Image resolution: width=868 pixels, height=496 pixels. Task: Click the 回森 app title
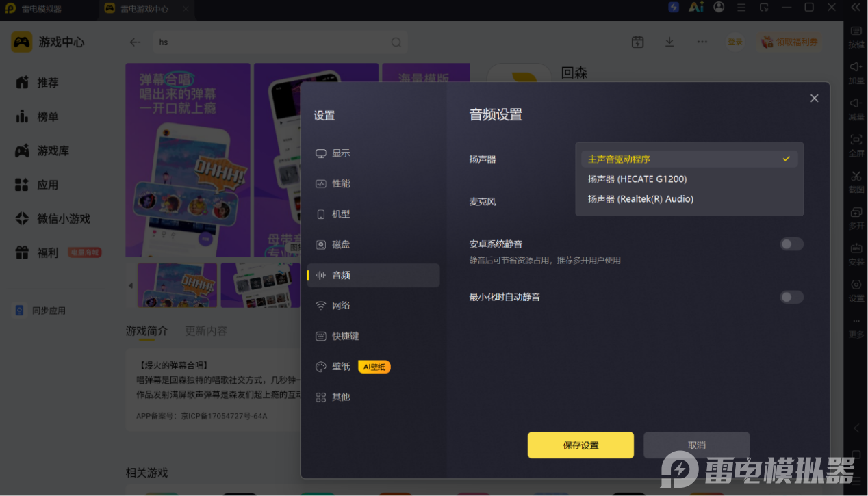coord(574,73)
